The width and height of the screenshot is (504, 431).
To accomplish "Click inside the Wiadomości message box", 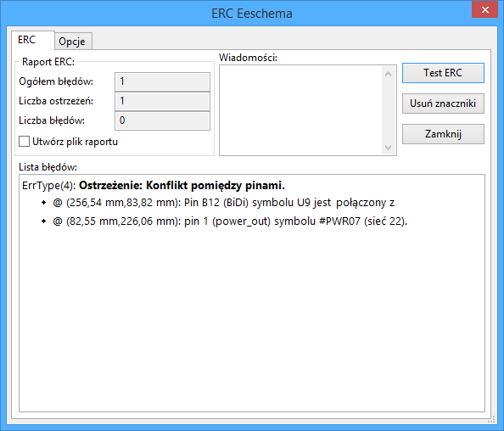I will tap(301, 110).
